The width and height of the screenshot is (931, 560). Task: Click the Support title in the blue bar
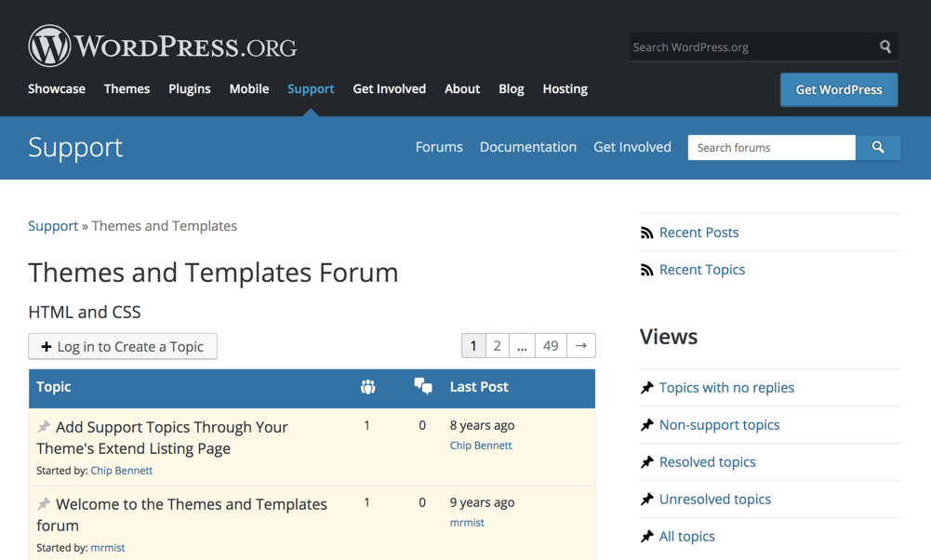(x=75, y=148)
